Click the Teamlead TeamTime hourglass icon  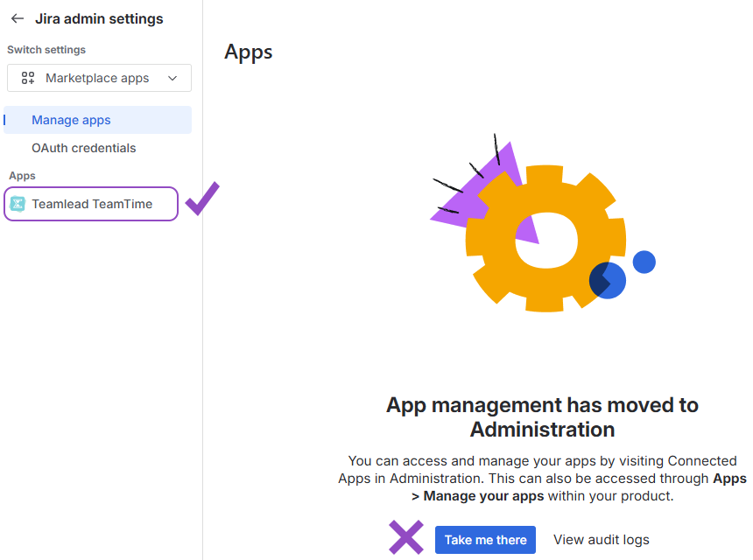point(18,204)
